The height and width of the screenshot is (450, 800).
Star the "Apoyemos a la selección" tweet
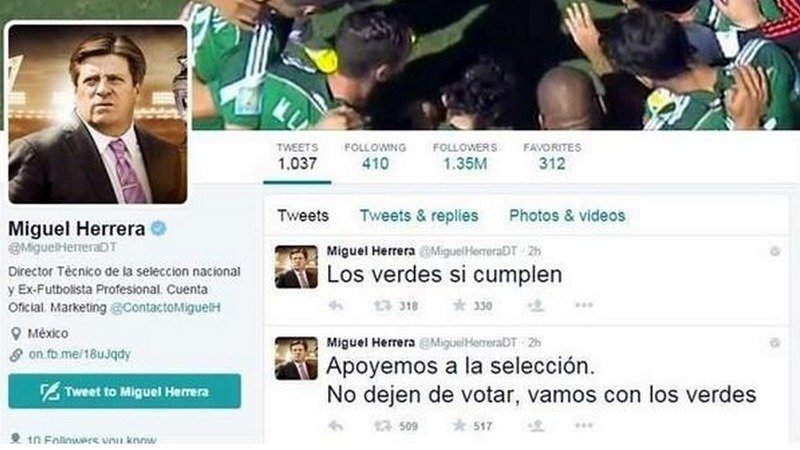coord(459,425)
